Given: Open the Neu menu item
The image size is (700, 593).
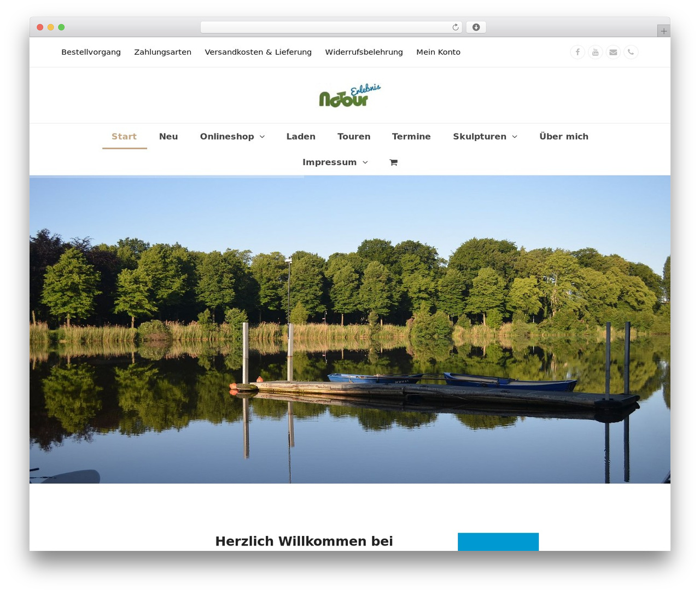Looking at the screenshot, I should tap(168, 137).
